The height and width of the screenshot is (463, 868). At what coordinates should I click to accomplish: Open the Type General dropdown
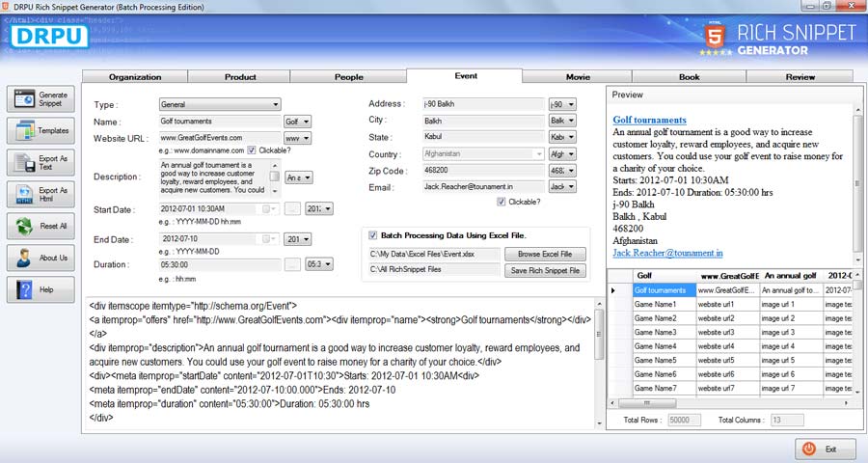point(220,104)
